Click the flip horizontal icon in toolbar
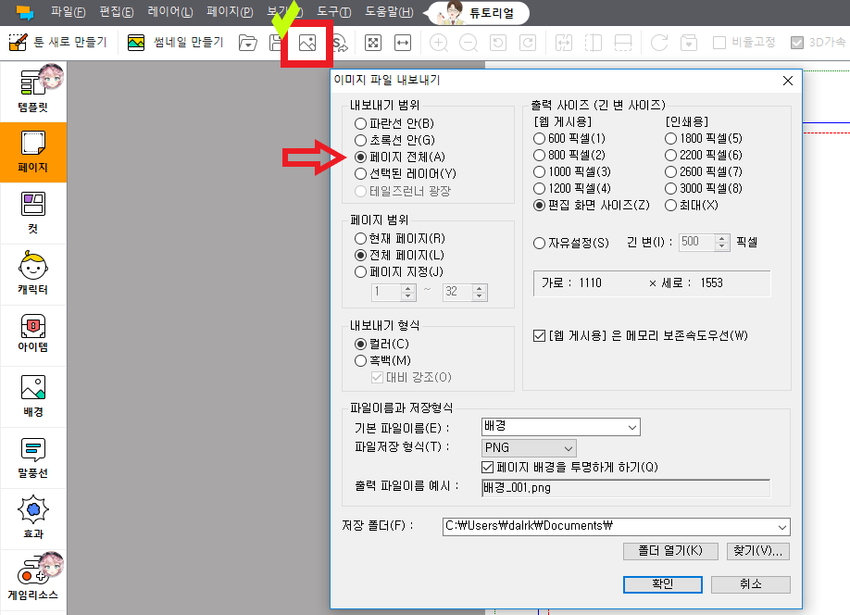This screenshot has height=615, width=850. [564, 43]
